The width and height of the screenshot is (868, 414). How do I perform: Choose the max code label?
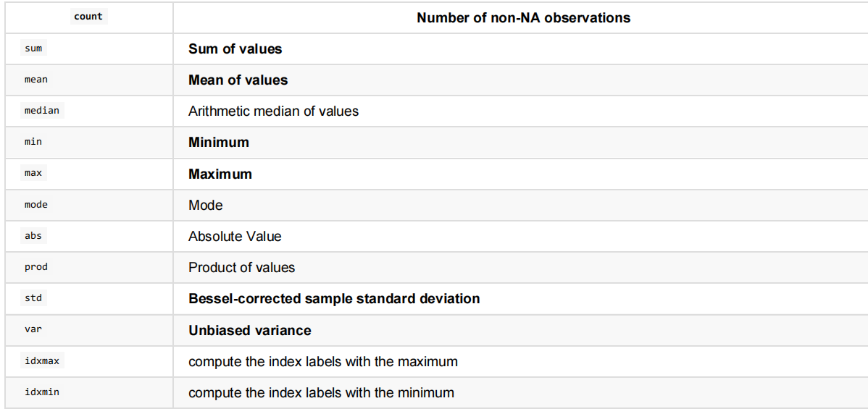33,174
